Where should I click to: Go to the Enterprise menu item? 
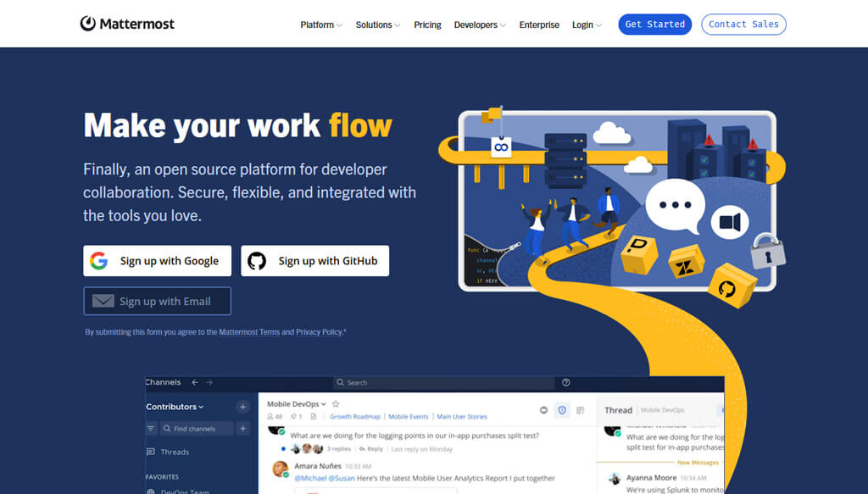tap(539, 25)
